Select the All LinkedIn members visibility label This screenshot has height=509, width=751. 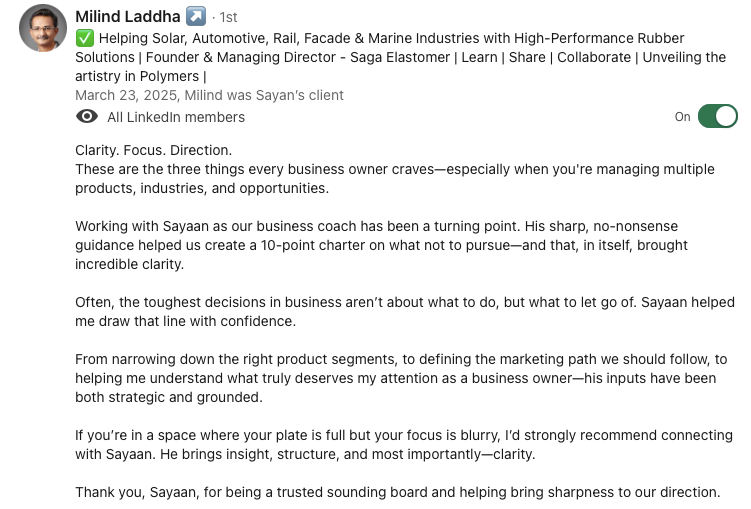176,117
